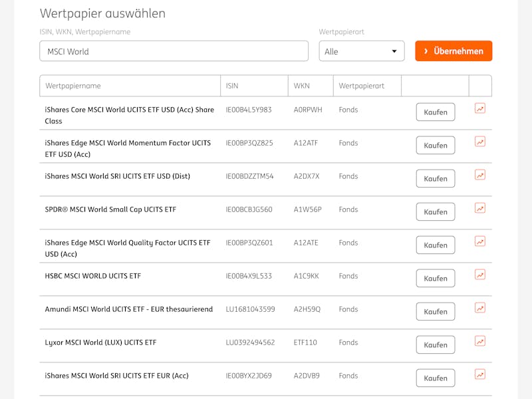
Task: Select ISIN IE00B4L5Y983
Action: [x=249, y=110]
